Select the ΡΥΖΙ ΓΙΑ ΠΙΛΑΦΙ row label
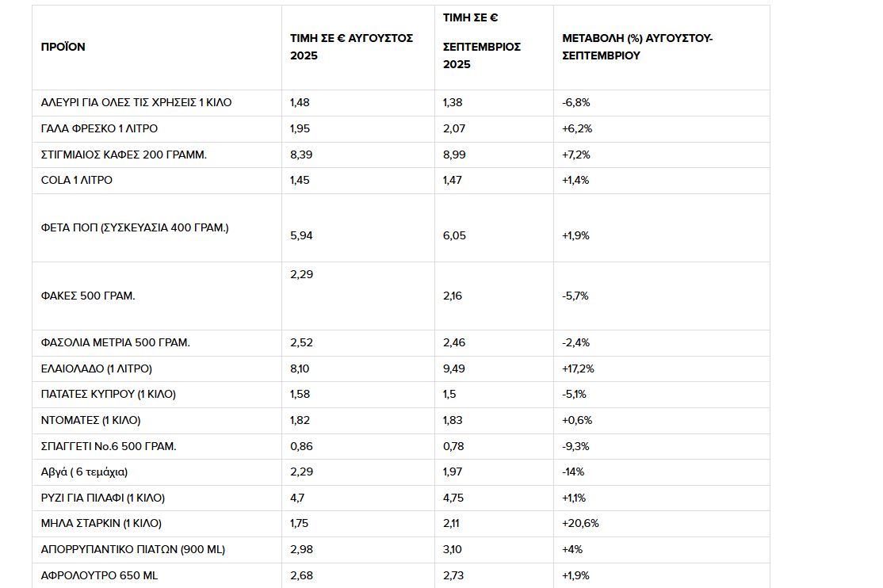Viewport: 883px width, 588px height. tap(102, 498)
